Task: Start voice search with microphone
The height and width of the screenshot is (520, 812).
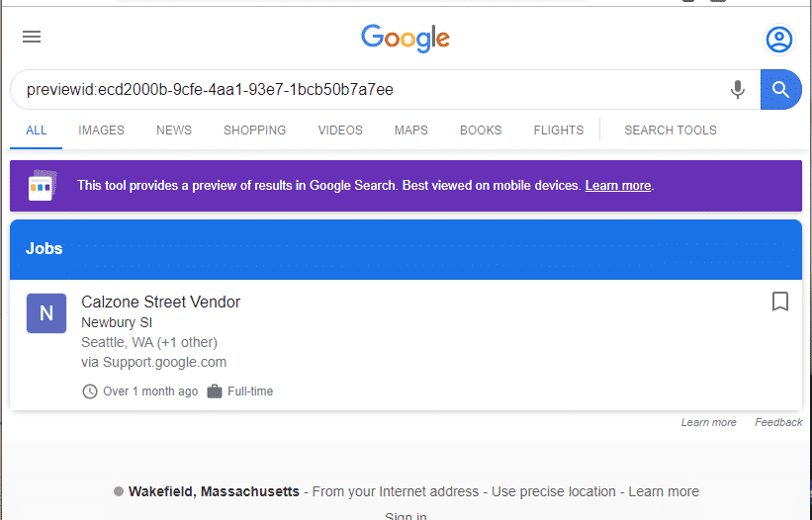Action: point(737,90)
